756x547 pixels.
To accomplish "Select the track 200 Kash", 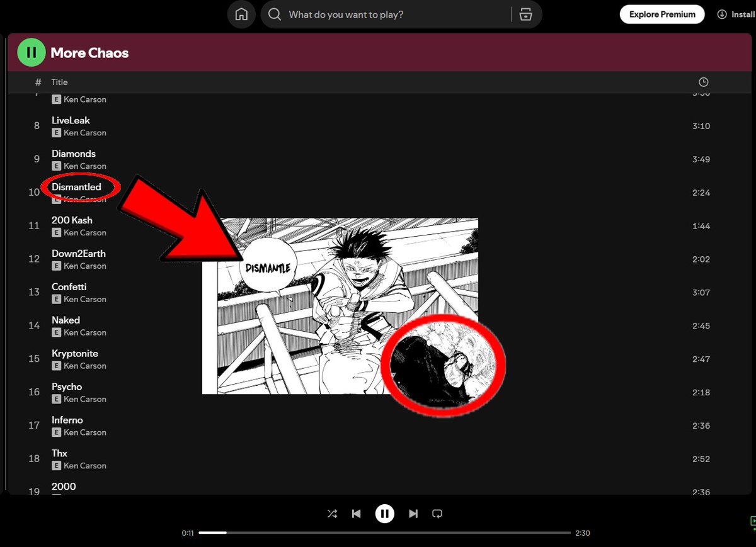I will tap(72, 220).
